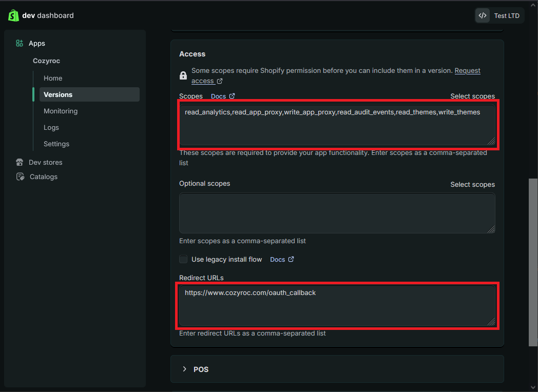This screenshot has width=538, height=392.
Task: Open Select scopes for required Scopes
Action: pyautogui.click(x=472, y=96)
